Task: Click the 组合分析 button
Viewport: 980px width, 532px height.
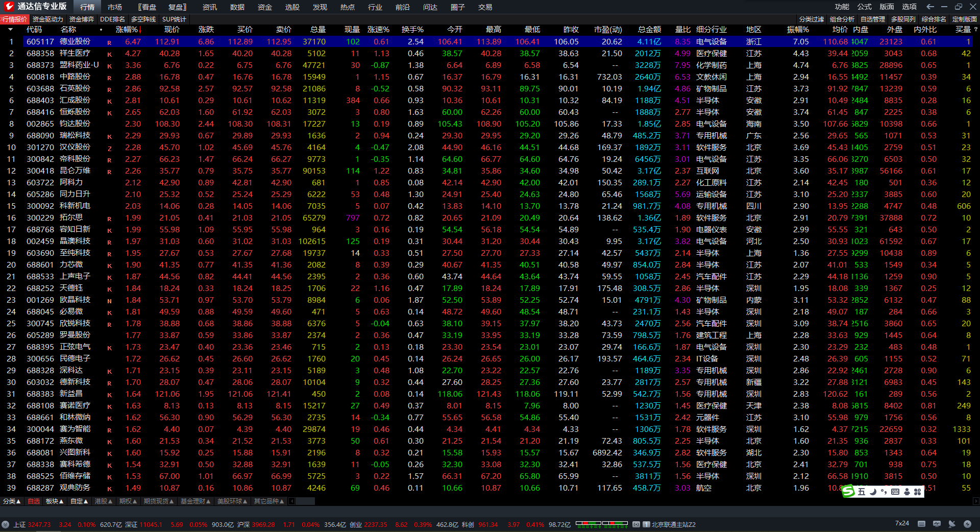Action: coord(842,19)
